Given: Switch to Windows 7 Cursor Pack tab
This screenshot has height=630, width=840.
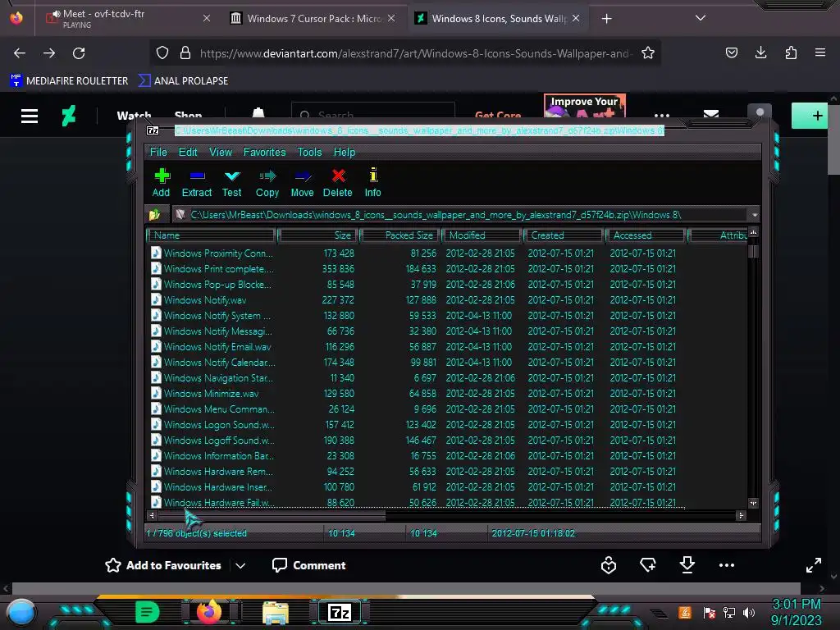Looking at the screenshot, I should point(313,18).
